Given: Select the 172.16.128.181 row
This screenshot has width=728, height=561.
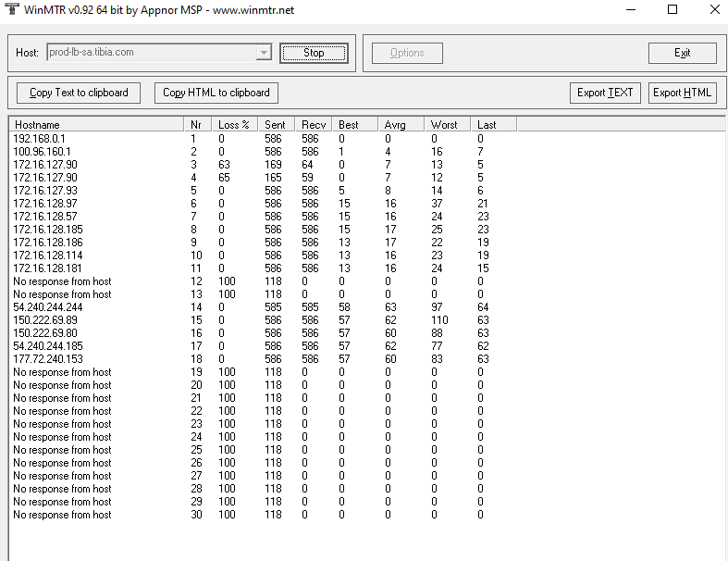Looking at the screenshot, I should pos(263,268).
